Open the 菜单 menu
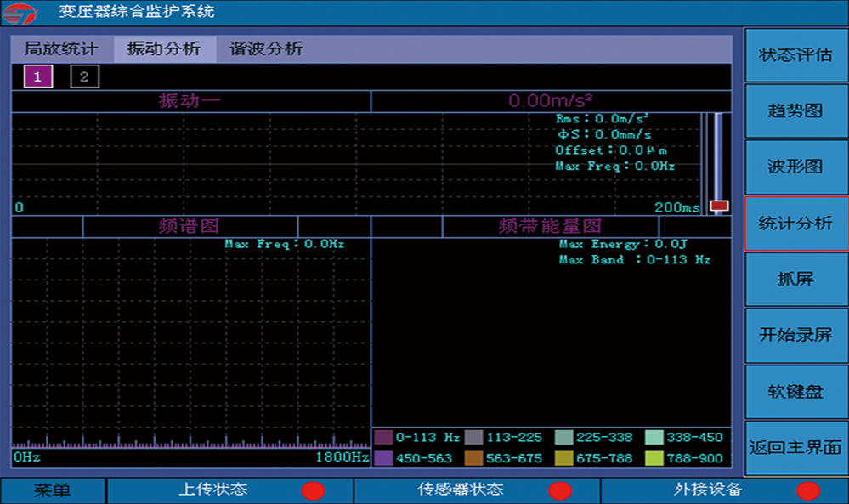The width and height of the screenshot is (849, 504). pyautogui.click(x=53, y=490)
